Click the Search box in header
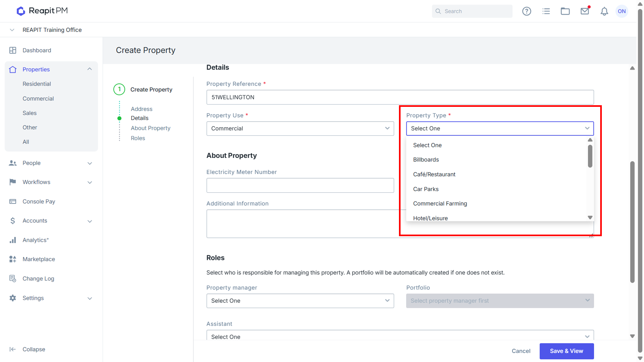The width and height of the screenshot is (644, 362). (x=472, y=11)
